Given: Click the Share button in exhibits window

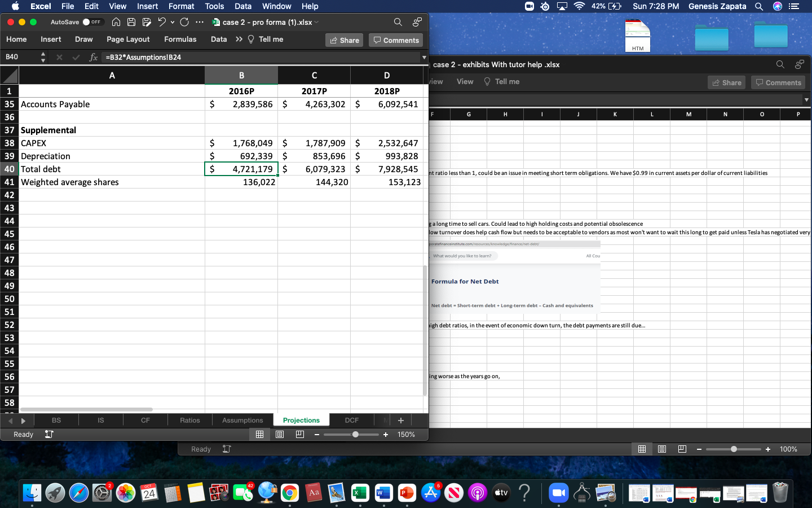Looking at the screenshot, I should (726, 82).
